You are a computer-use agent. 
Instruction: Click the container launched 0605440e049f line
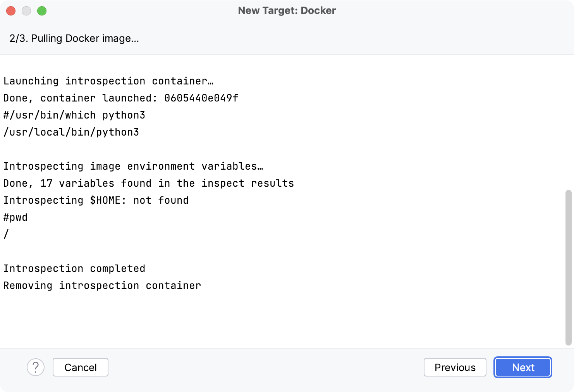pos(120,98)
